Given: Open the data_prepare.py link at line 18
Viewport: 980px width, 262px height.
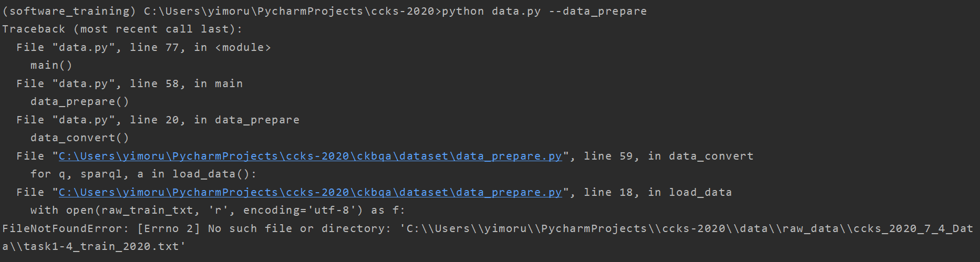Looking at the screenshot, I should [310, 192].
